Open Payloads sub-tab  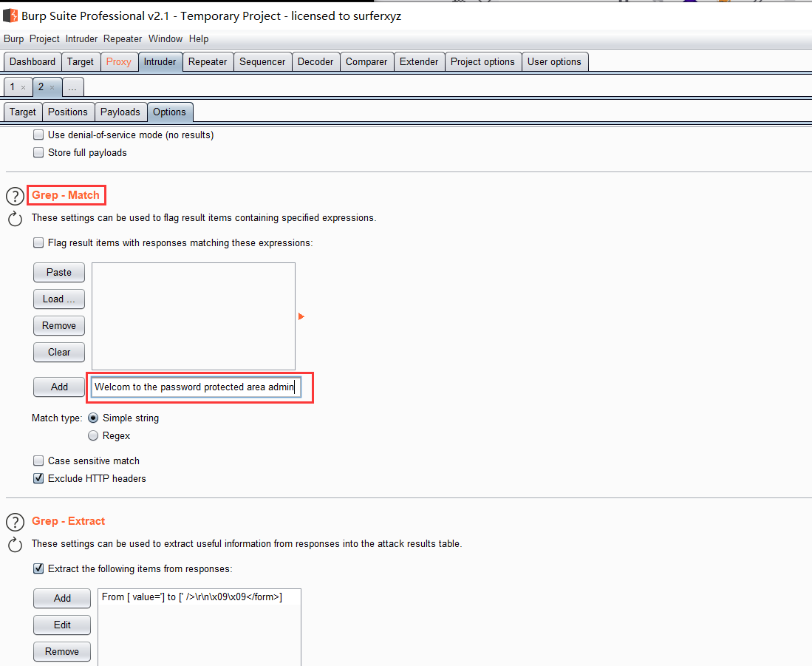pos(120,112)
